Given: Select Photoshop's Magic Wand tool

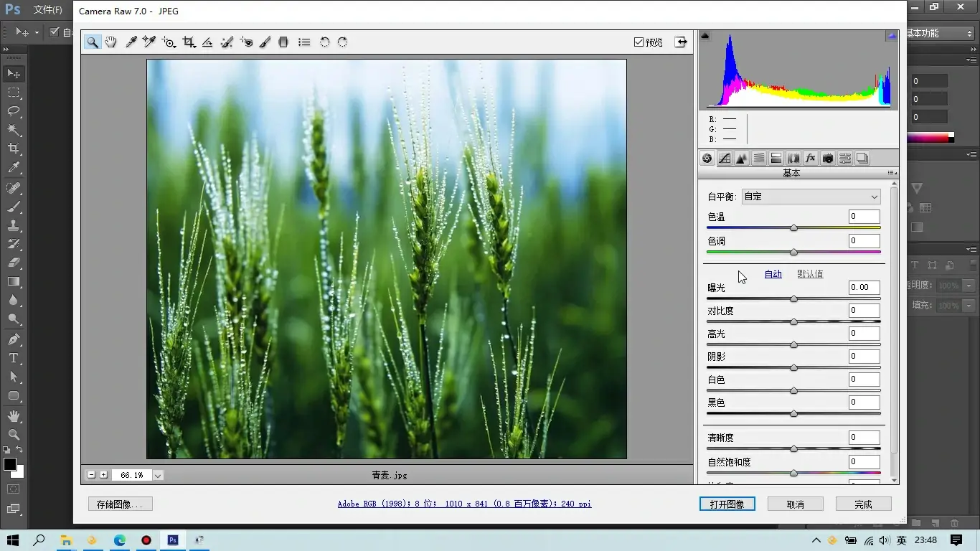Looking at the screenshot, I should (14, 130).
